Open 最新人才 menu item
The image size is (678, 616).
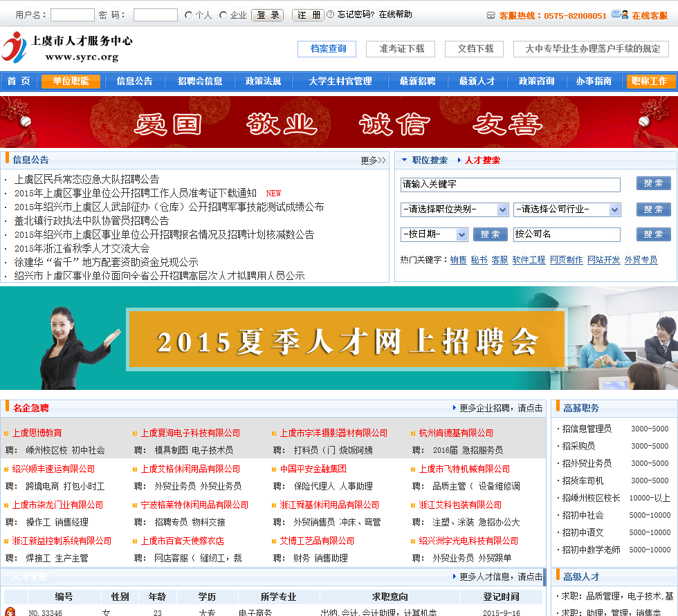coord(477,81)
